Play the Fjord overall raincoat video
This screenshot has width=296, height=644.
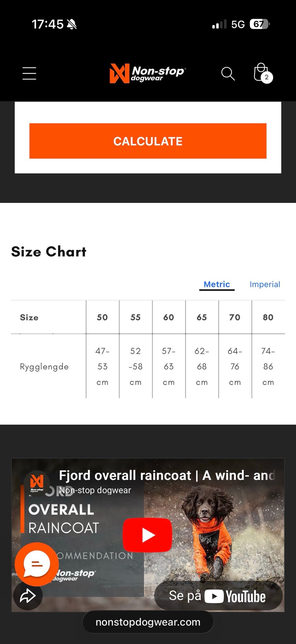click(x=147, y=535)
